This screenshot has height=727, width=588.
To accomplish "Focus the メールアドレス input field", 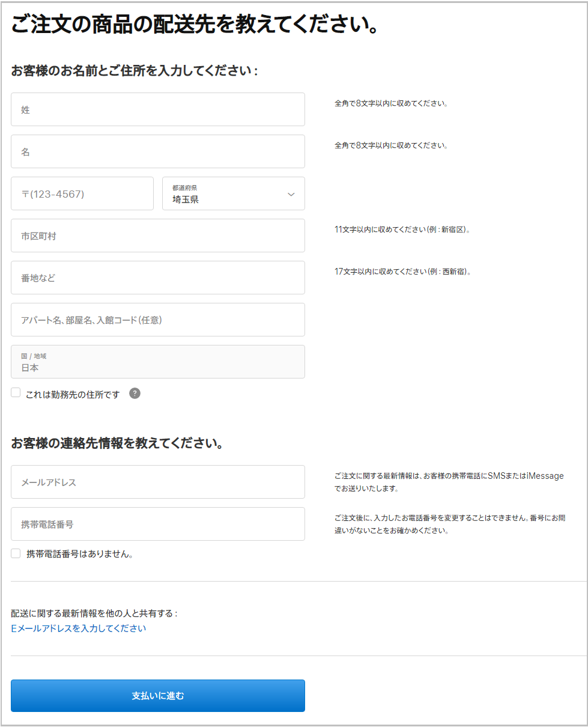I will coord(158,482).
